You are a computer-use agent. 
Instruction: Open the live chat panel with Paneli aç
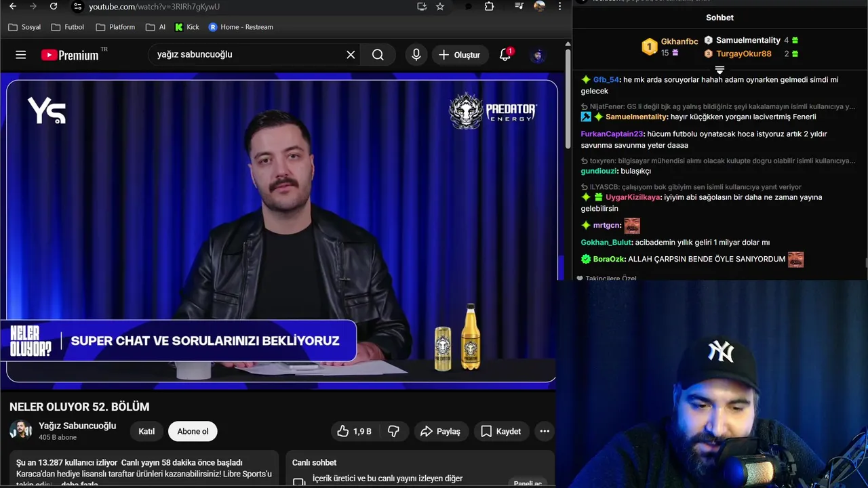tap(528, 483)
